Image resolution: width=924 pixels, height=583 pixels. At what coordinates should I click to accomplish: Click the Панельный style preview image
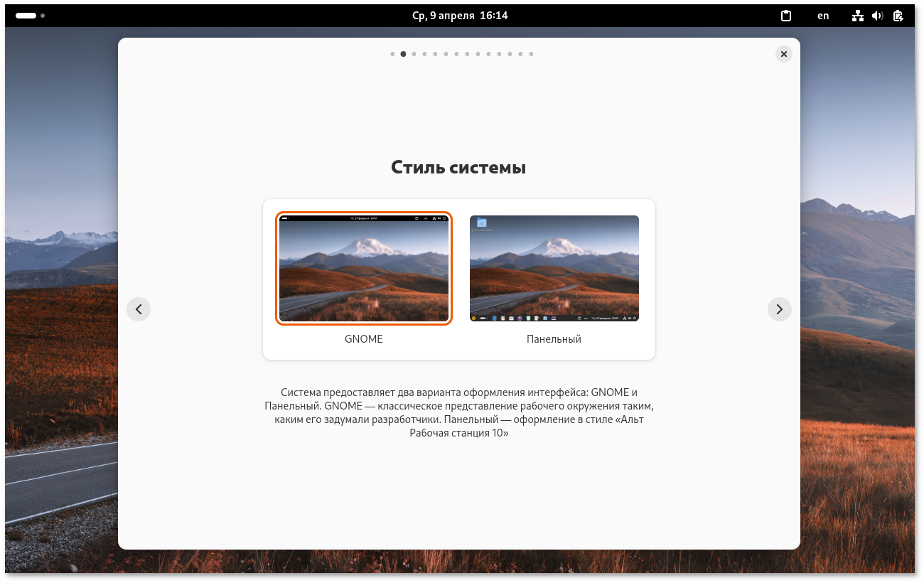click(x=554, y=268)
